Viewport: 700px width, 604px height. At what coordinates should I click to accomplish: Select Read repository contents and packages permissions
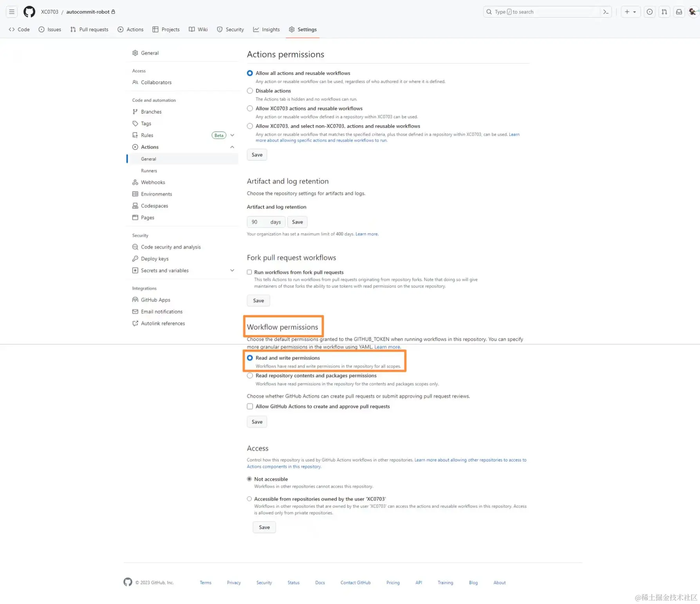tap(250, 376)
